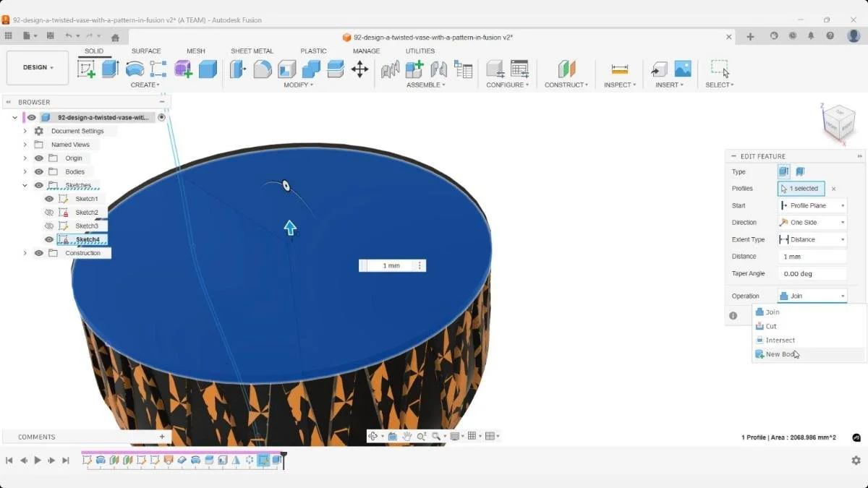Image resolution: width=868 pixels, height=488 pixels.
Task: Select the Revolve tool icon
Action: (135, 69)
